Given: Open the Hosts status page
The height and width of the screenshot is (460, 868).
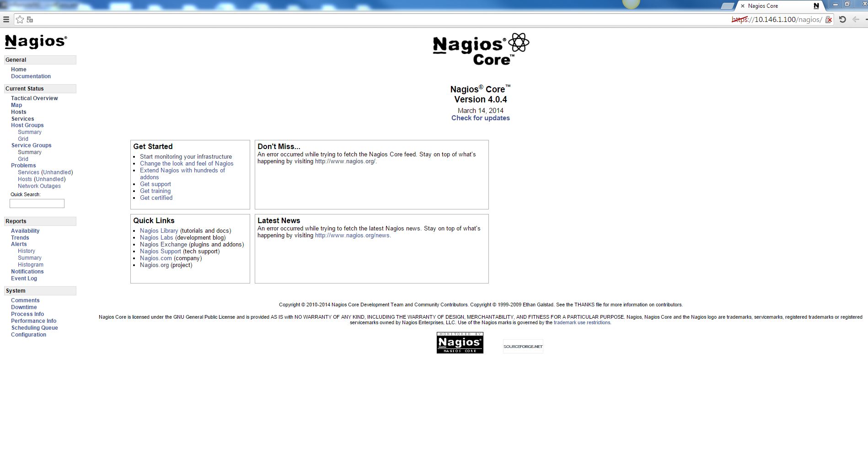Looking at the screenshot, I should coord(19,112).
